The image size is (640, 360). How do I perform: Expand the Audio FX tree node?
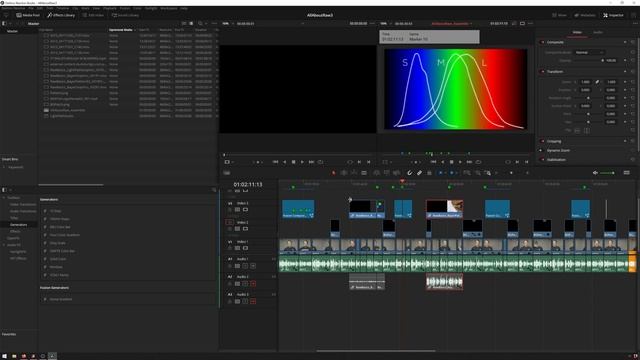(x=4, y=245)
